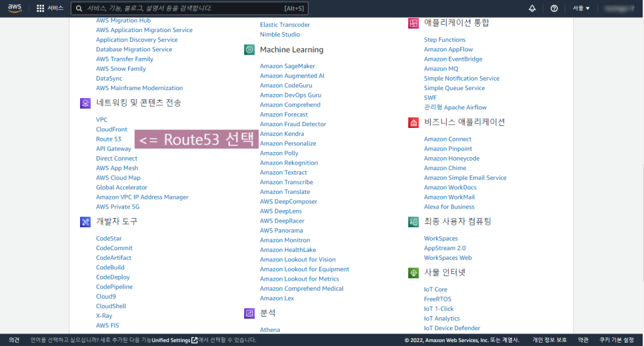Click the Business Applications category icon

pyautogui.click(x=413, y=123)
